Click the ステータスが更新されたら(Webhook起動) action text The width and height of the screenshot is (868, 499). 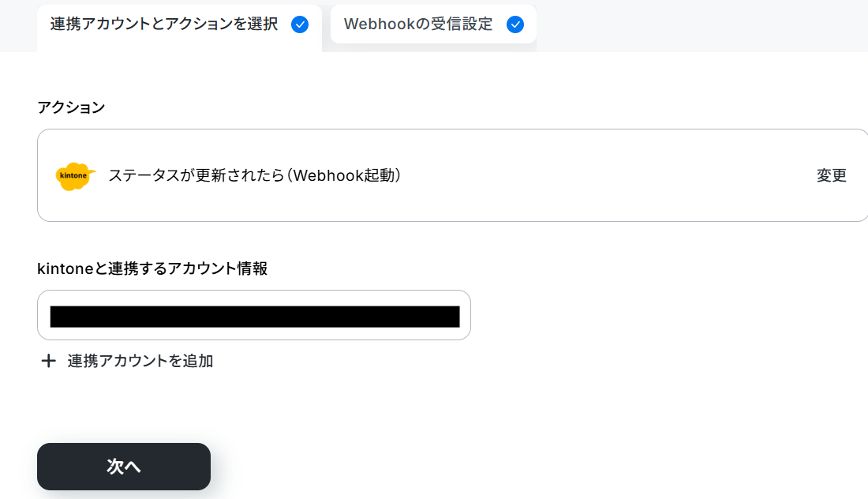click(255, 175)
